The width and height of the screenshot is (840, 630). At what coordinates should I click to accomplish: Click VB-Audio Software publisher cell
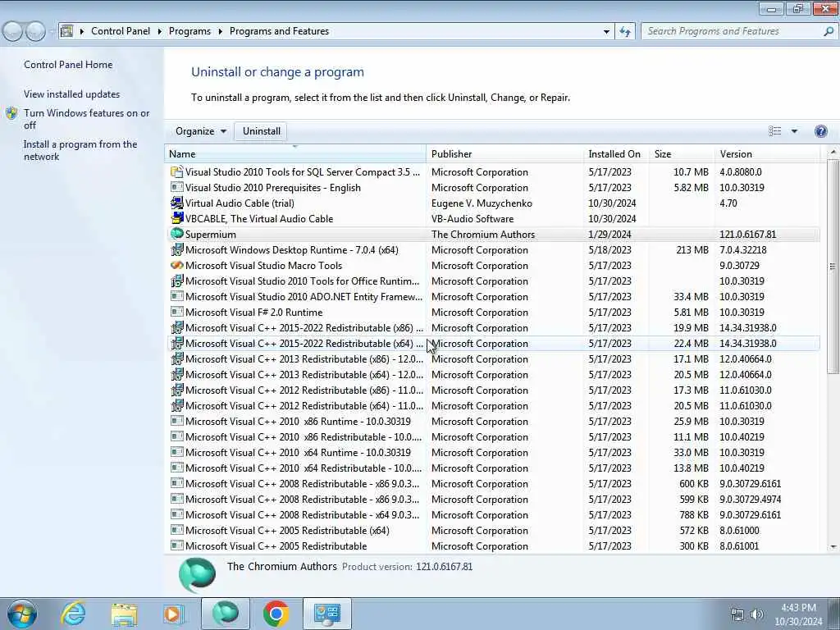point(472,218)
